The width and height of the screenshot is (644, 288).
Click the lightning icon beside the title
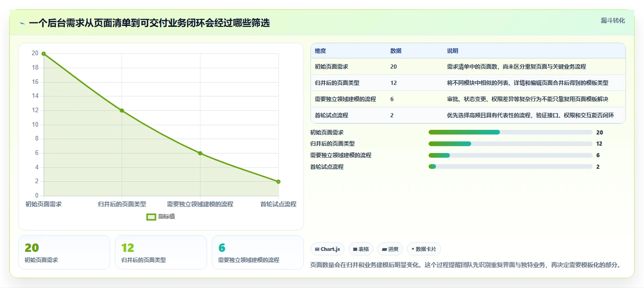point(22,23)
